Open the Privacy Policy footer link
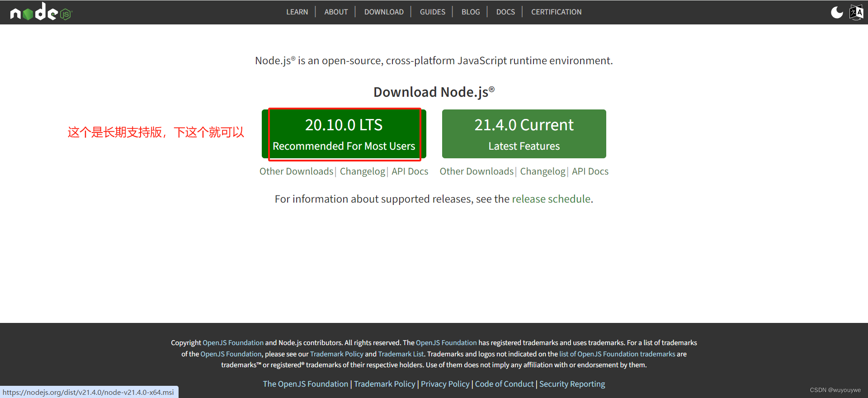This screenshot has height=398, width=868. (x=445, y=384)
